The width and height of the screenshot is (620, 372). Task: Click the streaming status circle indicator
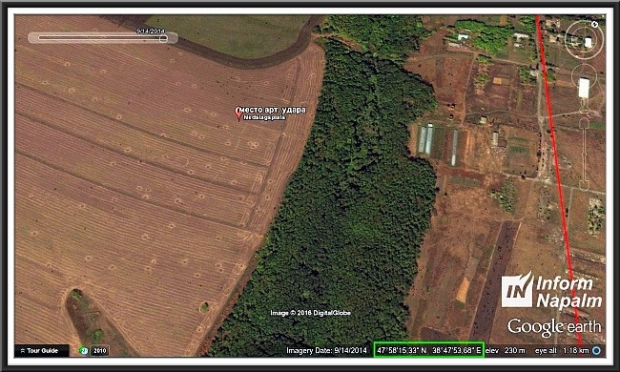tap(597, 351)
